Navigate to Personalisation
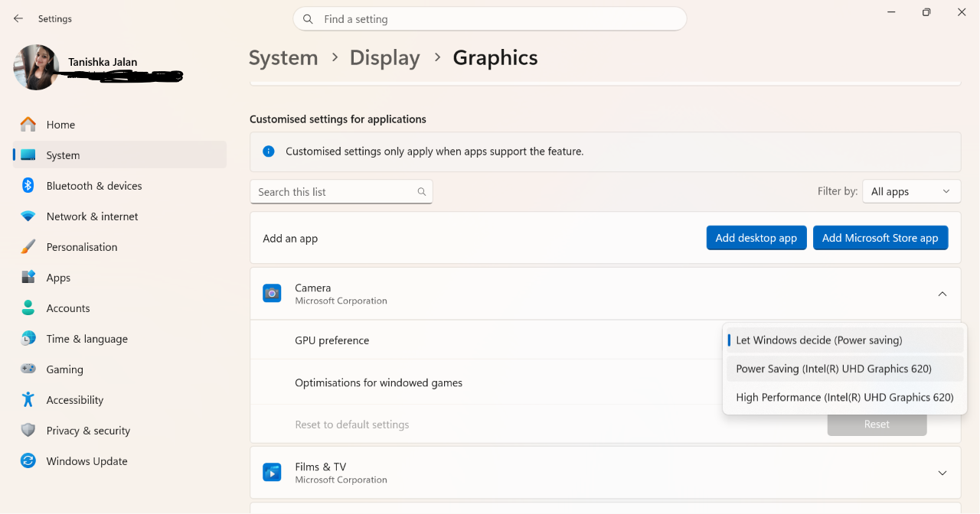This screenshot has height=514, width=980. click(119, 246)
